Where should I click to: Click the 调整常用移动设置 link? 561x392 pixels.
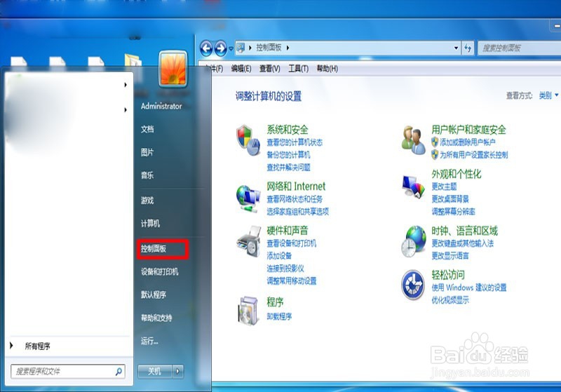292,281
